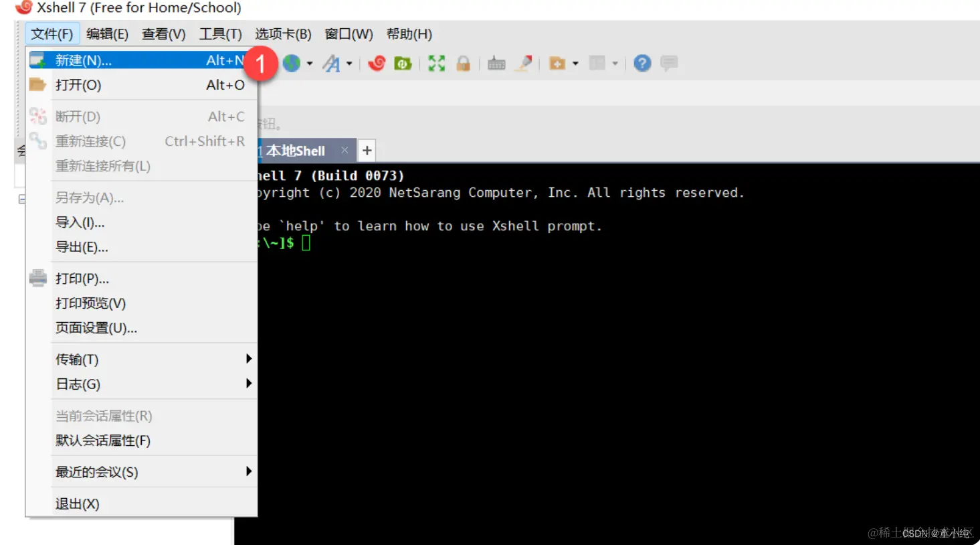
Task: Close the 本地Shell tab
Action: (345, 150)
